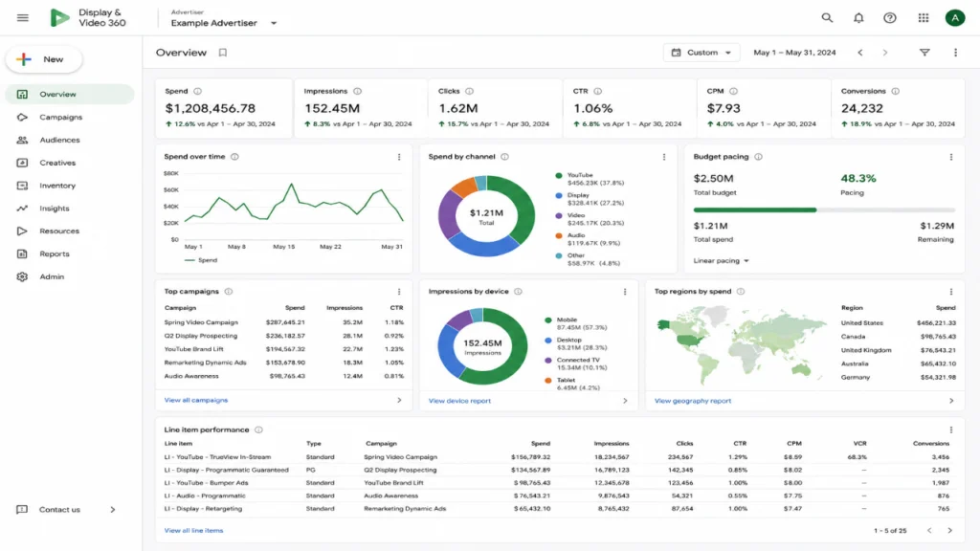Bookmark the Overview page

(222, 53)
